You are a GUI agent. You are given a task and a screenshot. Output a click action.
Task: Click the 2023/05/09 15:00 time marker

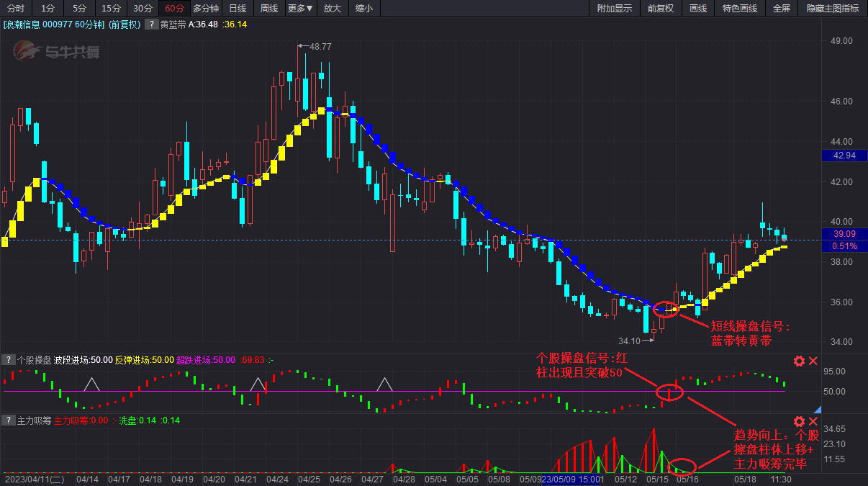point(570,479)
